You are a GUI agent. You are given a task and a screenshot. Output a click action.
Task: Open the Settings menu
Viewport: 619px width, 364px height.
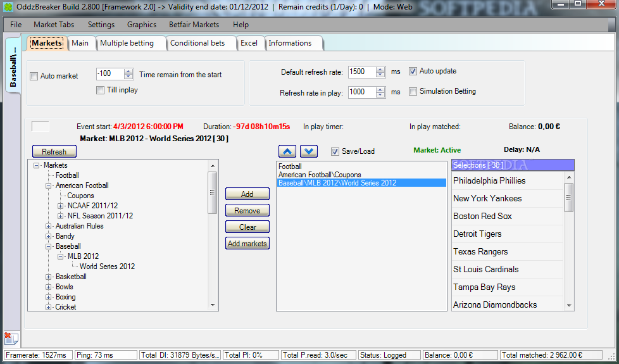(101, 25)
